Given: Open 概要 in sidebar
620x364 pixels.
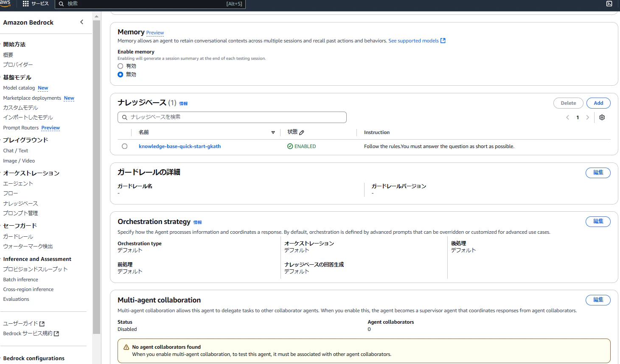Looking at the screenshot, I should click(8, 55).
